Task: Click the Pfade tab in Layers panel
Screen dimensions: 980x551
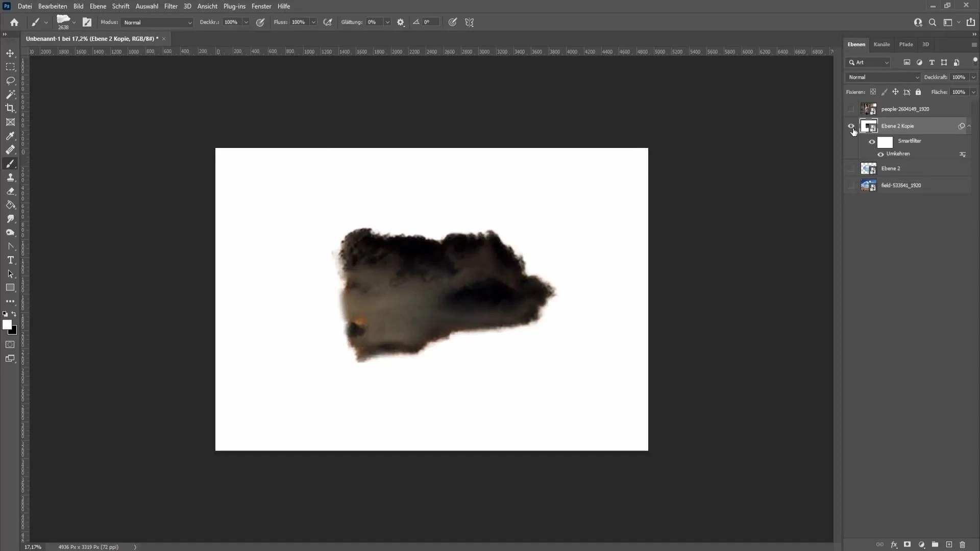Action: pyautogui.click(x=906, y=44)
